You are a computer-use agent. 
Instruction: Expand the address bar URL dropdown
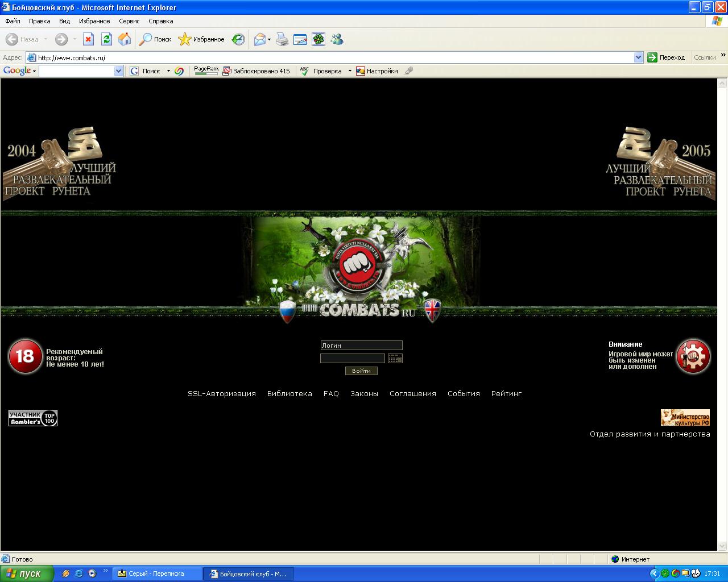click(638, 57)
